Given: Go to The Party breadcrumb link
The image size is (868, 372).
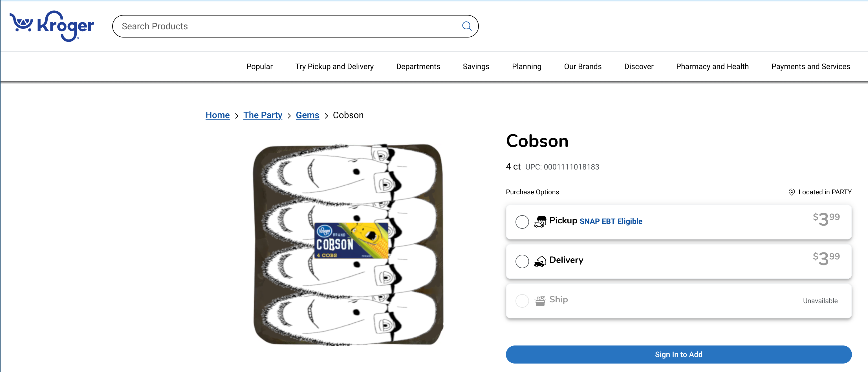Looking at the screenshot, I should coord(263,115).
